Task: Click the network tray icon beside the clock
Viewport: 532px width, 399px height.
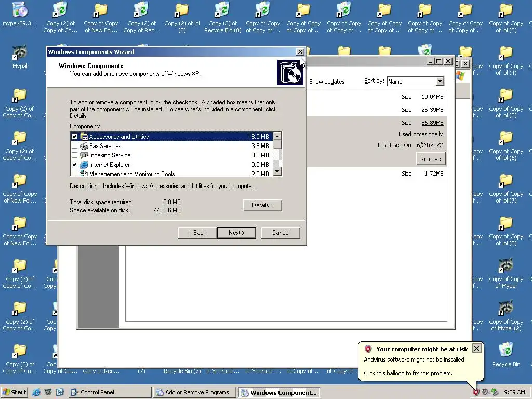Action: tap(495, 392)
